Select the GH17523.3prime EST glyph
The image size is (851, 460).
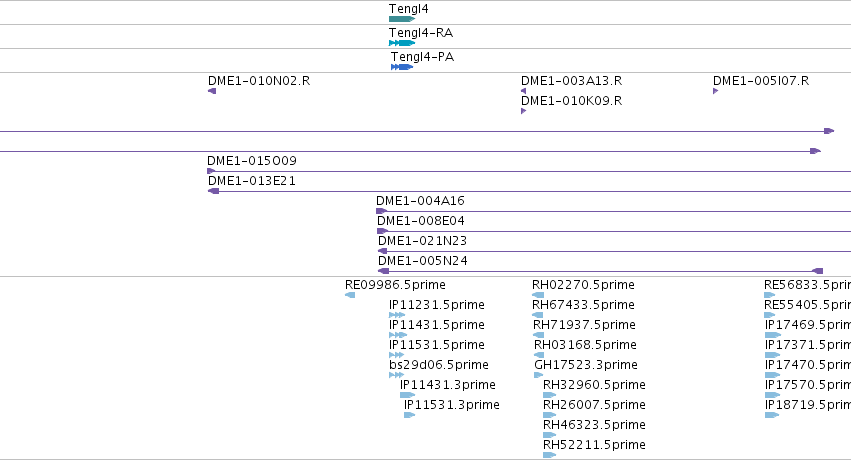(x=539, y=375)
